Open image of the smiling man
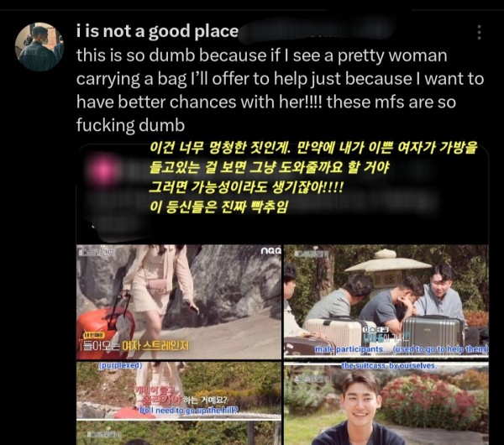 click(x=386, y=403)
